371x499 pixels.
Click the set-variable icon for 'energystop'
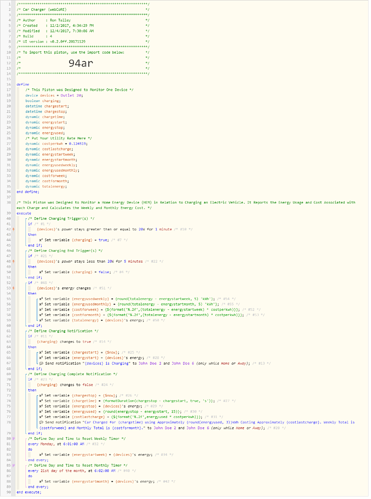41,406
